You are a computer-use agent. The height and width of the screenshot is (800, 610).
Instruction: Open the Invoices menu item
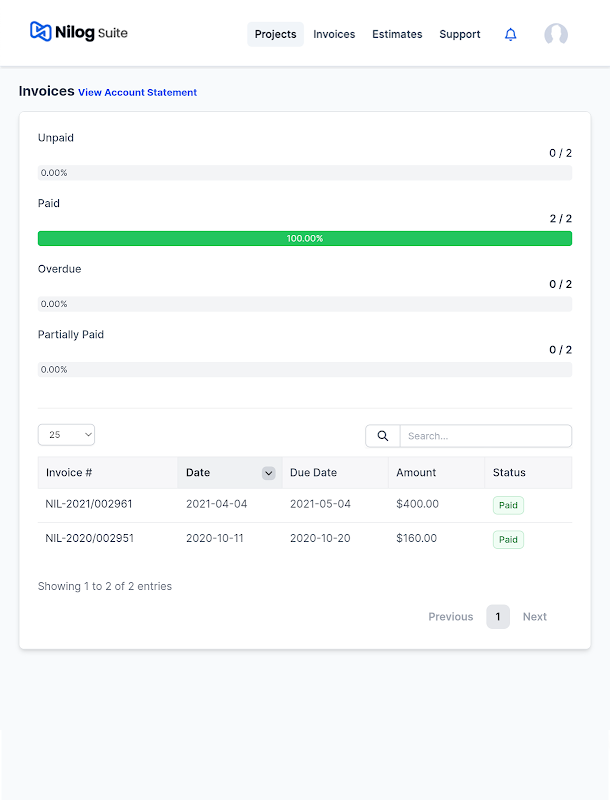tap(334, 34)
